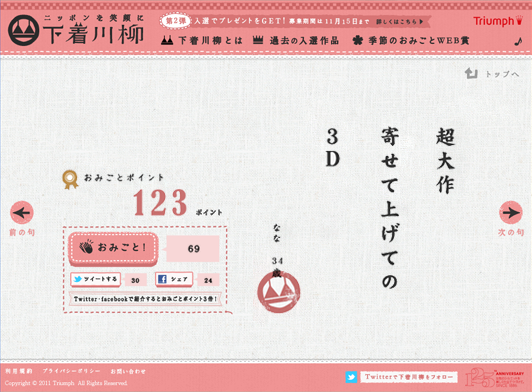
Task: Open プライバシーポリシー footer link
Action: tap(71, 371)
